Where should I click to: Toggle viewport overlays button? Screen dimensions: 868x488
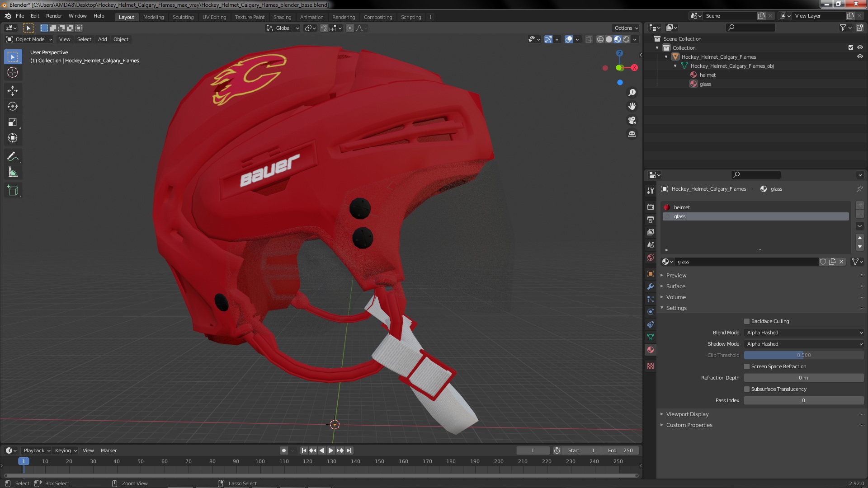click(x=569, y=39)
